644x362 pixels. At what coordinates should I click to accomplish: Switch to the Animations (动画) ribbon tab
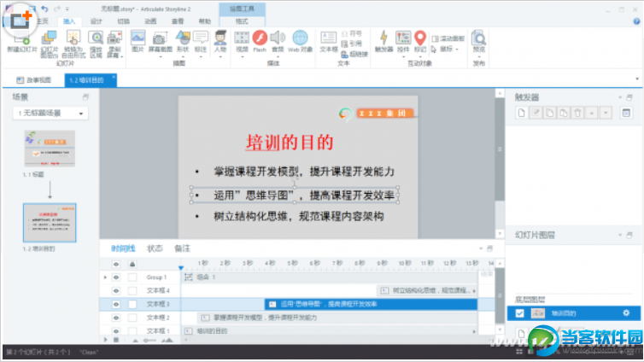[150, 21]
